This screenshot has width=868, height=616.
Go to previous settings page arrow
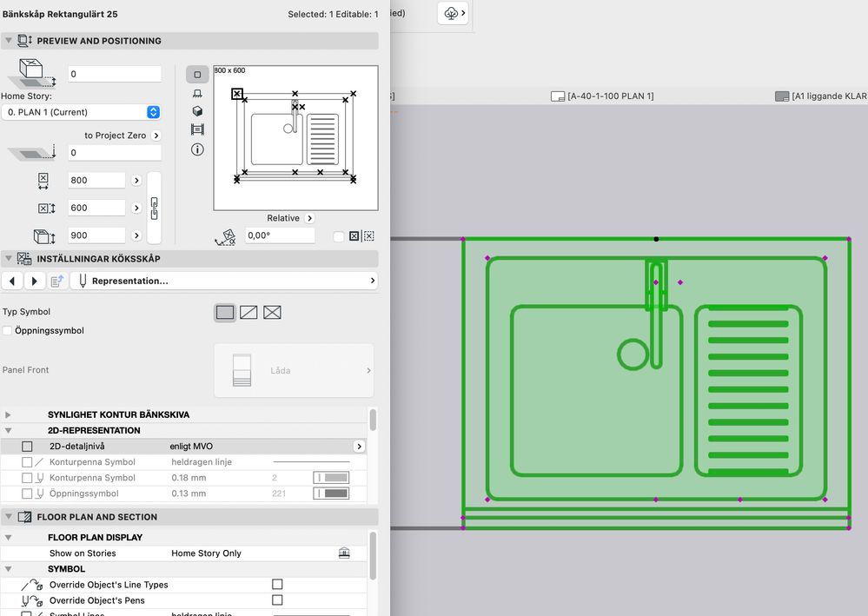13,282
